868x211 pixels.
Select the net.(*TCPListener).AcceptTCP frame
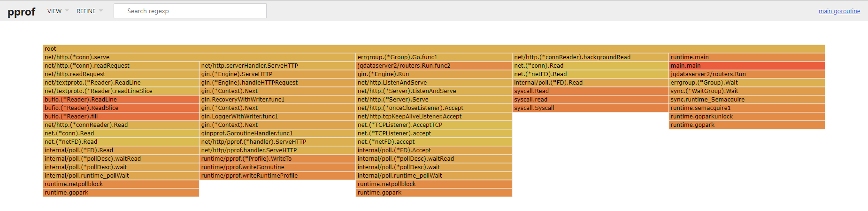coord(434,125)
